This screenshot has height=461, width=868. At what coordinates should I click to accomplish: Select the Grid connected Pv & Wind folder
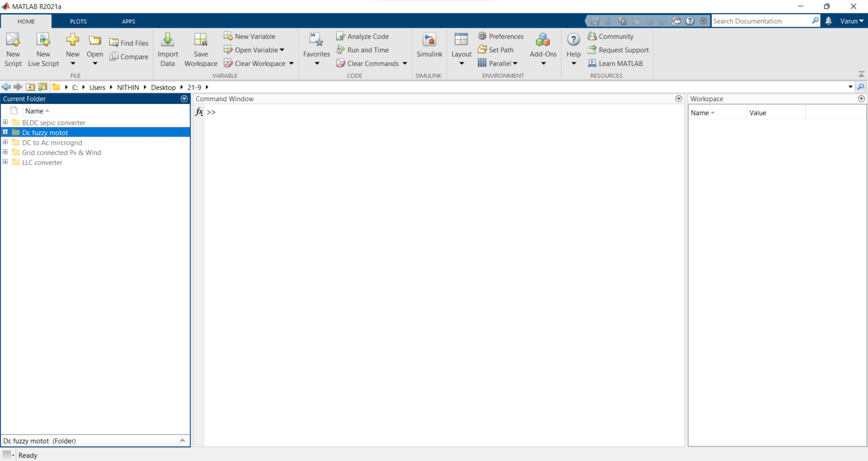coord(62,153)
